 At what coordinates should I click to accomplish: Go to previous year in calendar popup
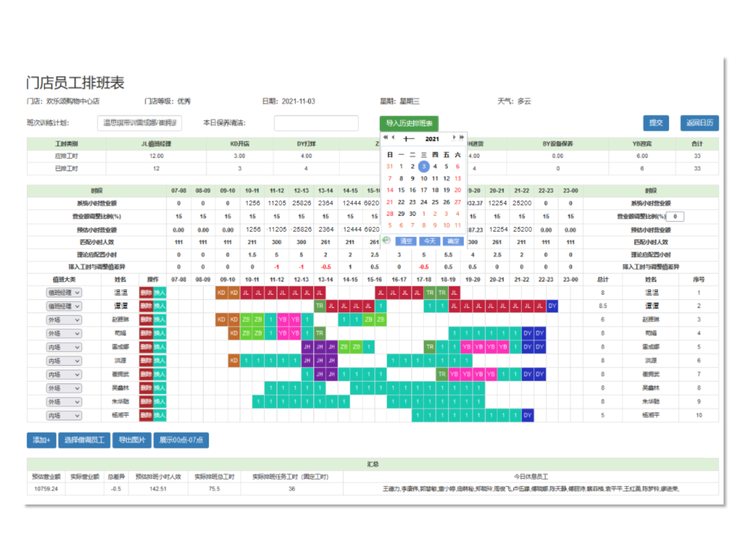(x=385, y=137)
